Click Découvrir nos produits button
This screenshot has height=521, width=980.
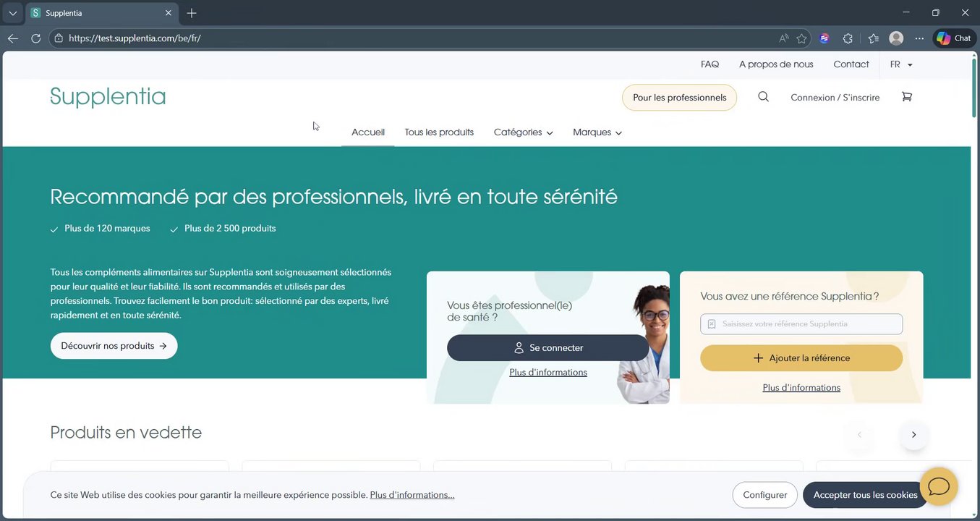[x=114, y=346]
